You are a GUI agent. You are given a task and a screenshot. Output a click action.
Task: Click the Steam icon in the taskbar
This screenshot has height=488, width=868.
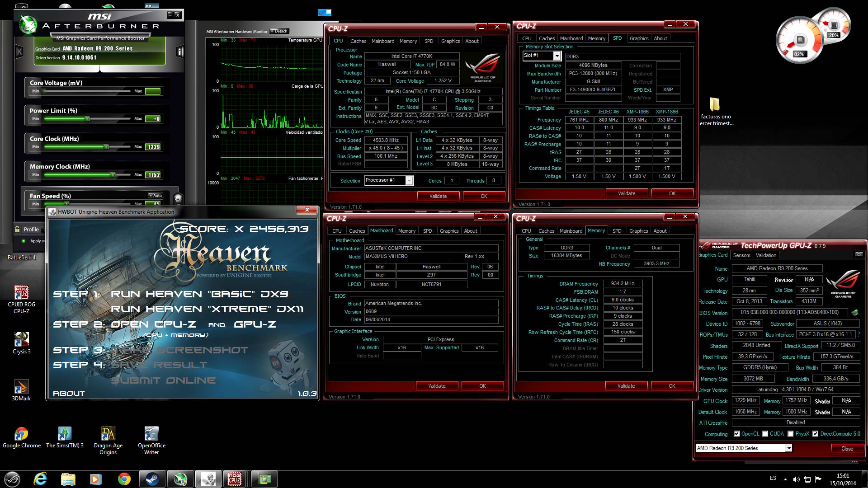point(152,479)
